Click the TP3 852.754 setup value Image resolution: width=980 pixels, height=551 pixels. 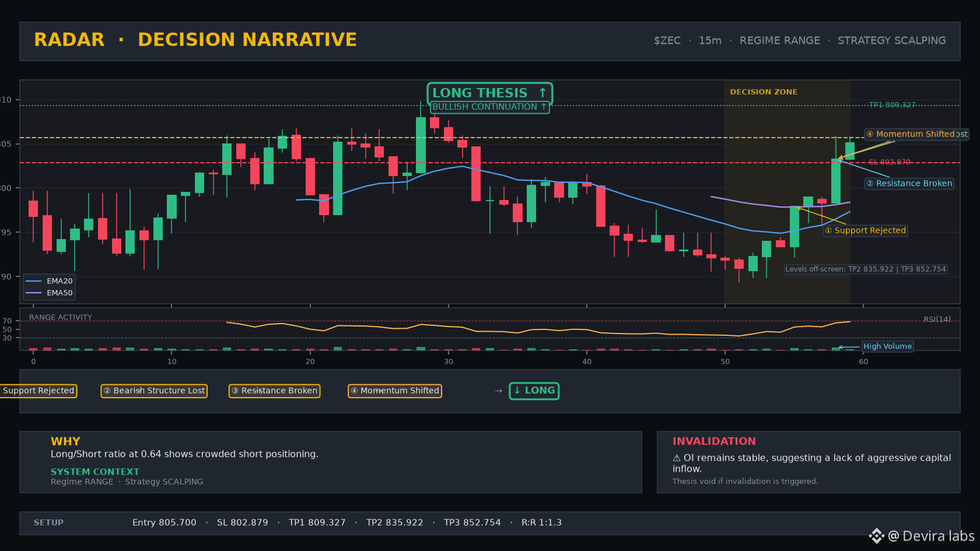click(x=473, y=522)
